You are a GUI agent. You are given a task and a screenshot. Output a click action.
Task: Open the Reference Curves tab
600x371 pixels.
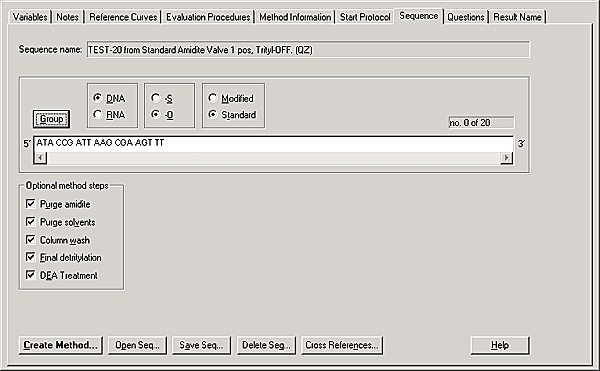tap(123, 17)
